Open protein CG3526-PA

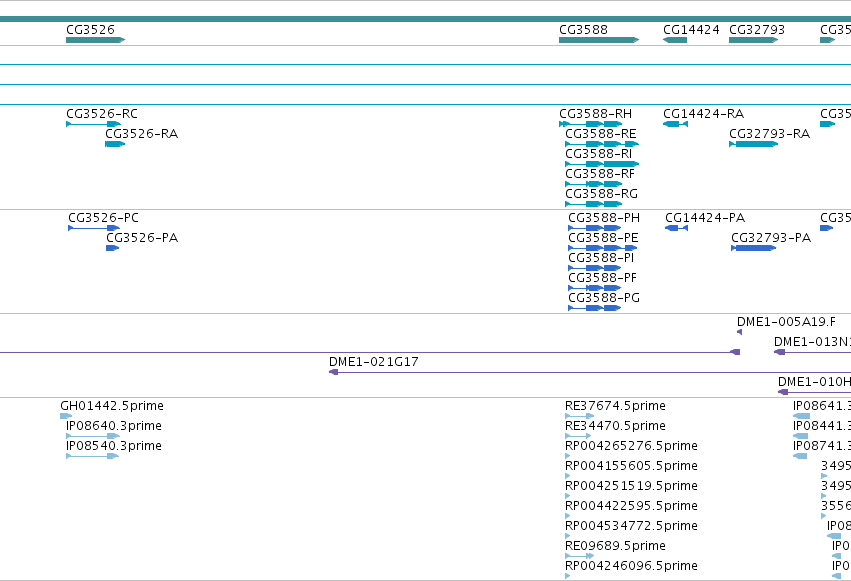pyautogui.click(x=142, y=238)
